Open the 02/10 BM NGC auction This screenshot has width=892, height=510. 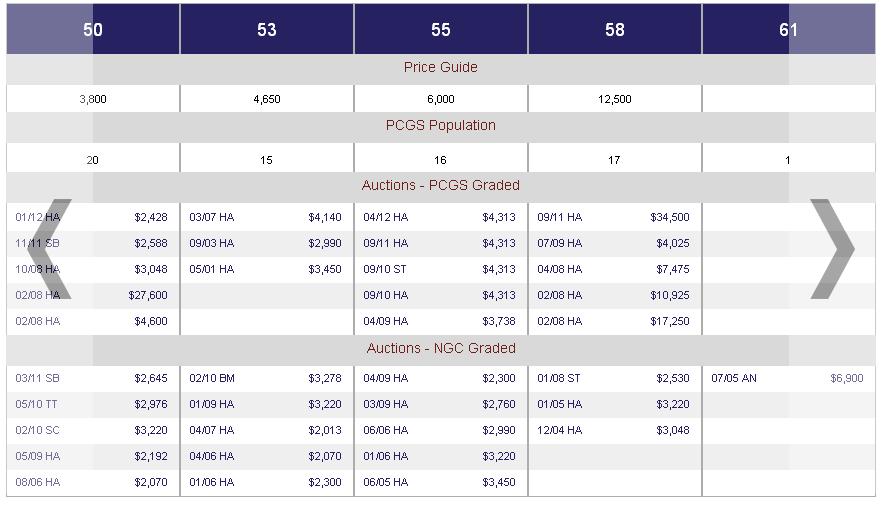[x=212, y=378]
